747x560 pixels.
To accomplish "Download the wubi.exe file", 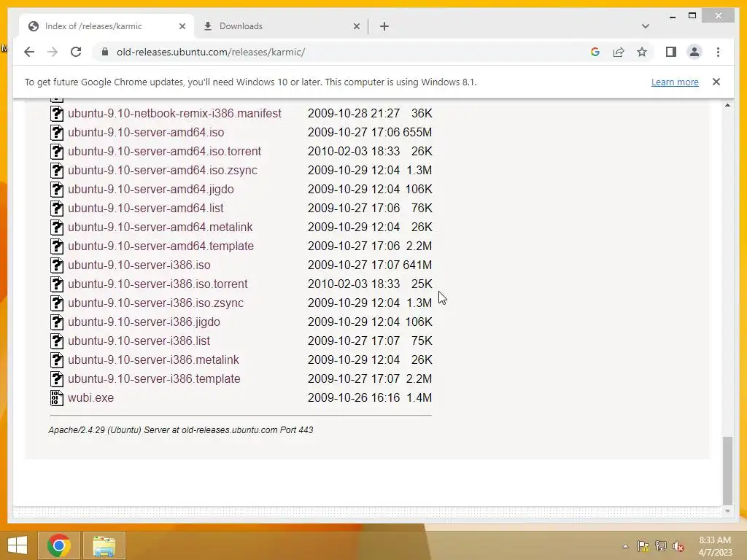I will (90, 397).
